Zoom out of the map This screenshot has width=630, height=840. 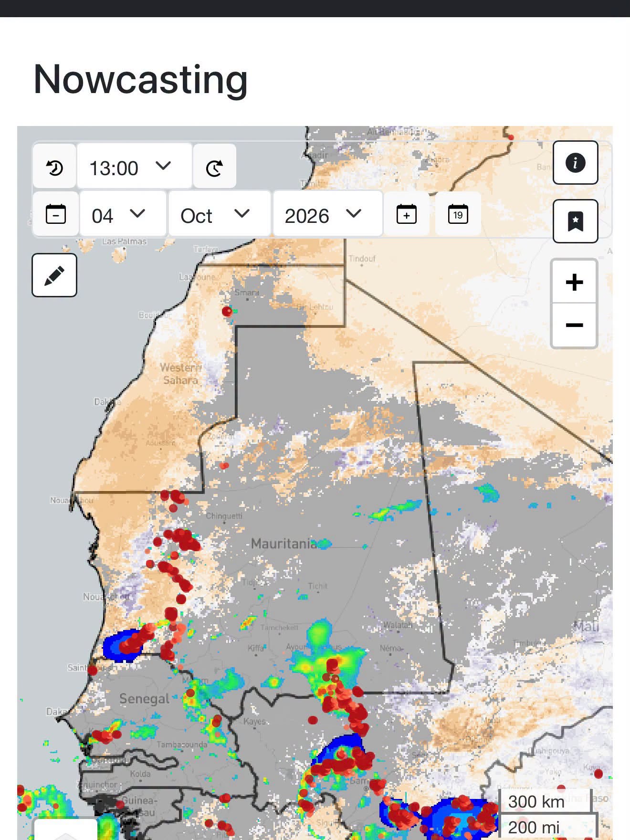coord(574,325)
